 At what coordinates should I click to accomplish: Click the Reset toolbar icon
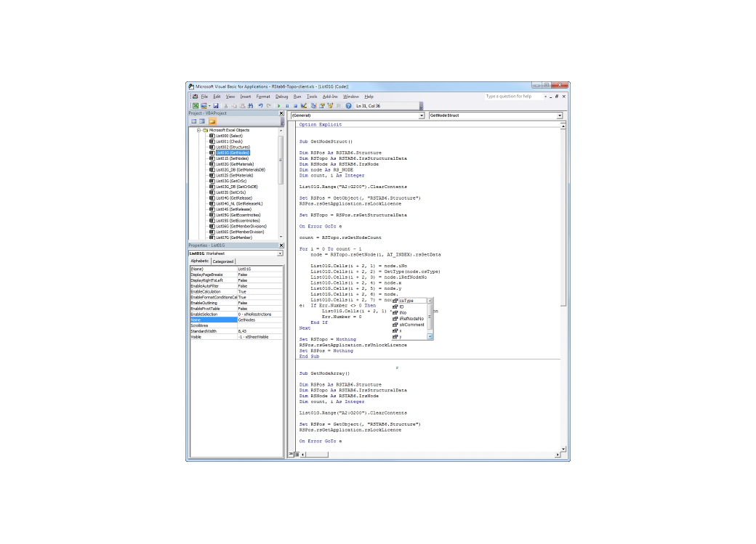[295, 105]
